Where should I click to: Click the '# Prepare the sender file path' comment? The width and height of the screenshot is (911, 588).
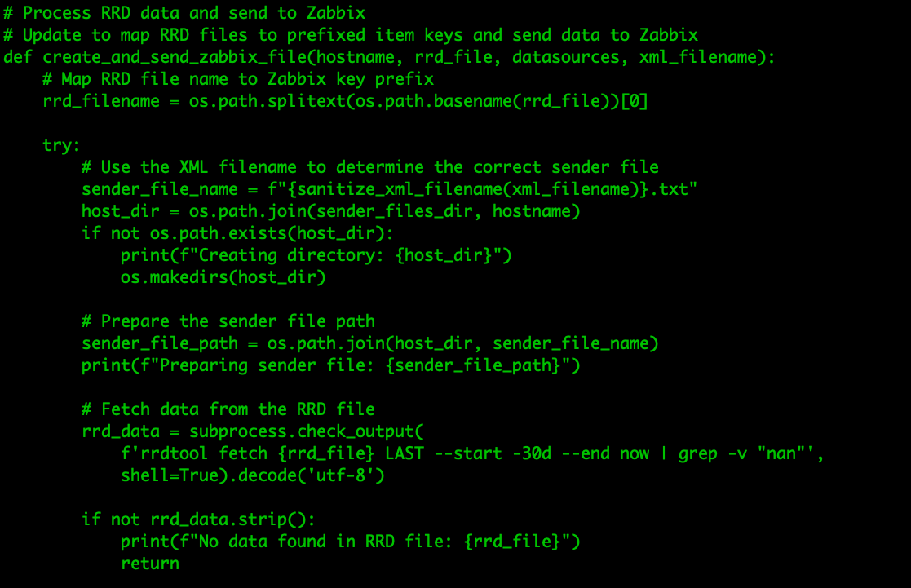[228, 321]
